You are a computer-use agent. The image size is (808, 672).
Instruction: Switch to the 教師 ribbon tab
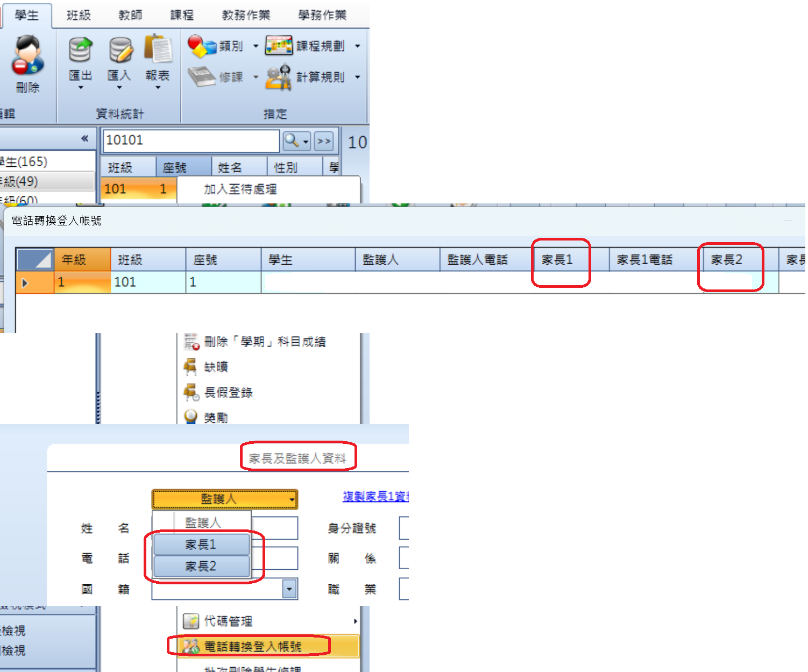[x=130, y=15]
